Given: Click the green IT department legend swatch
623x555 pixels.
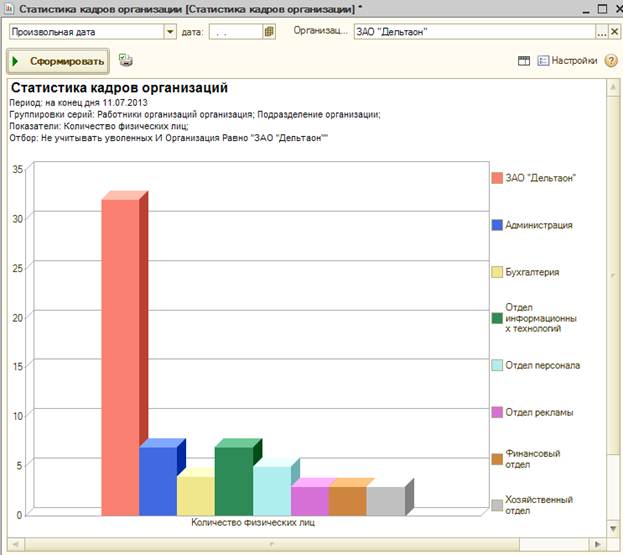Looking at the screenshot, I should [496, 318].
